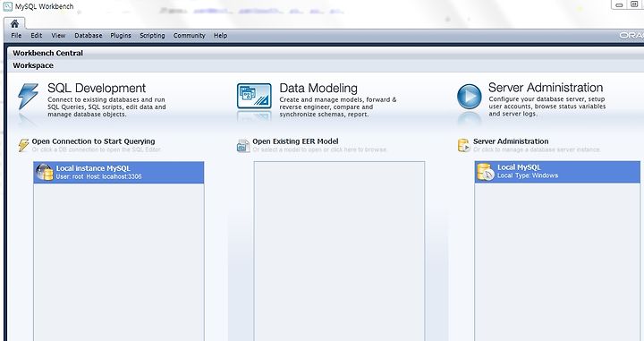Click the Workbench Central header
Viewport: 644px width, 341px height.
pyautogui.click(x=48, y=53)
